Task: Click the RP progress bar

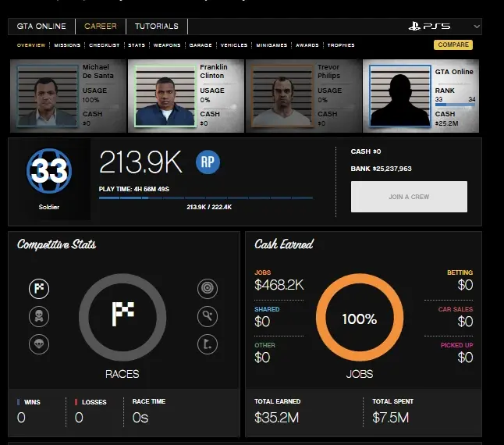Action: (205, 198)
